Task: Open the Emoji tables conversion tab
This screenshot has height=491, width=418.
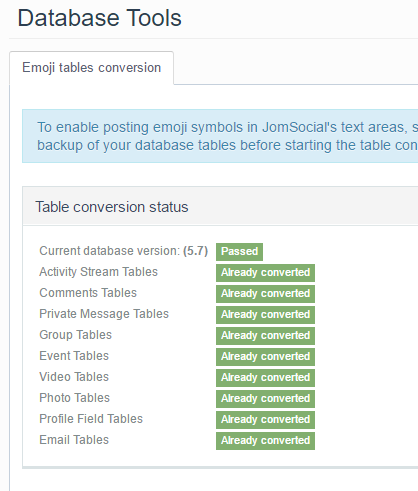Action: [91, 68]
